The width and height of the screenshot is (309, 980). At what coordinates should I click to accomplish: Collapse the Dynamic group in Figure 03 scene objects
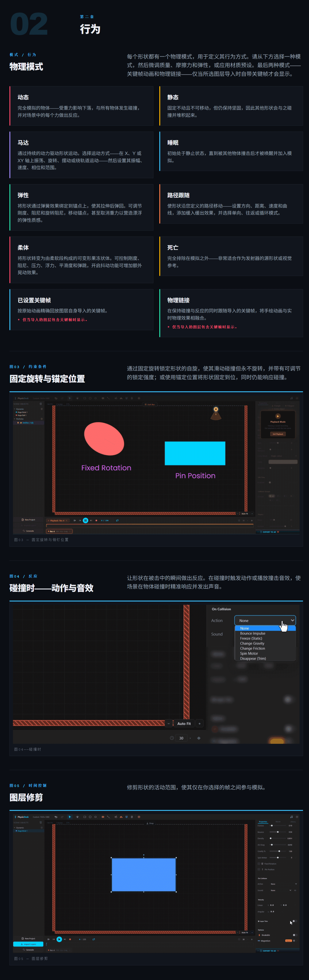[x=14, y=409]
